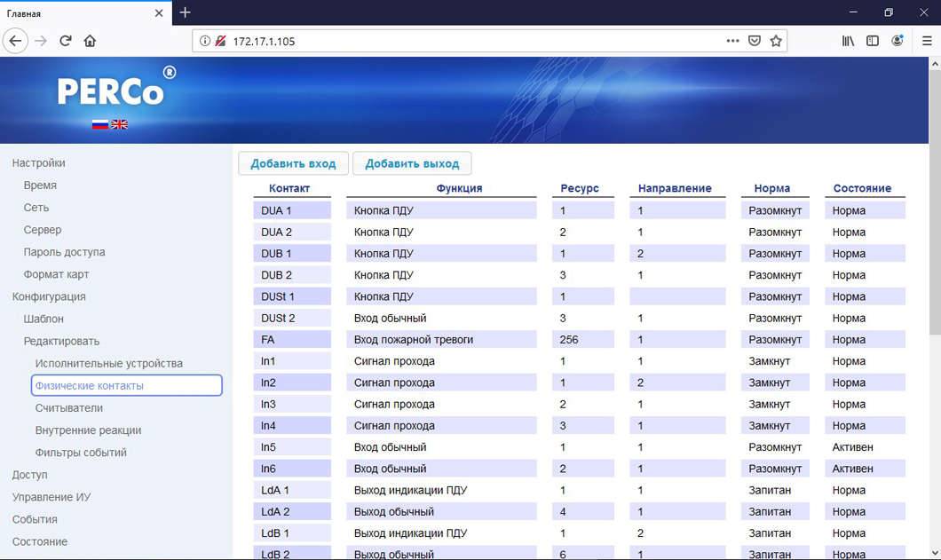This screenshot has width=941, height=560.
Task: Expand the Доступ menu section
Action: click(30, 475)
